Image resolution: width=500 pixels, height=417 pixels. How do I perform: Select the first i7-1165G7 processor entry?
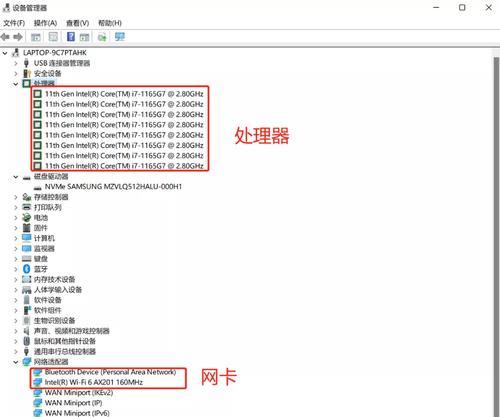(x=124, y=94)
